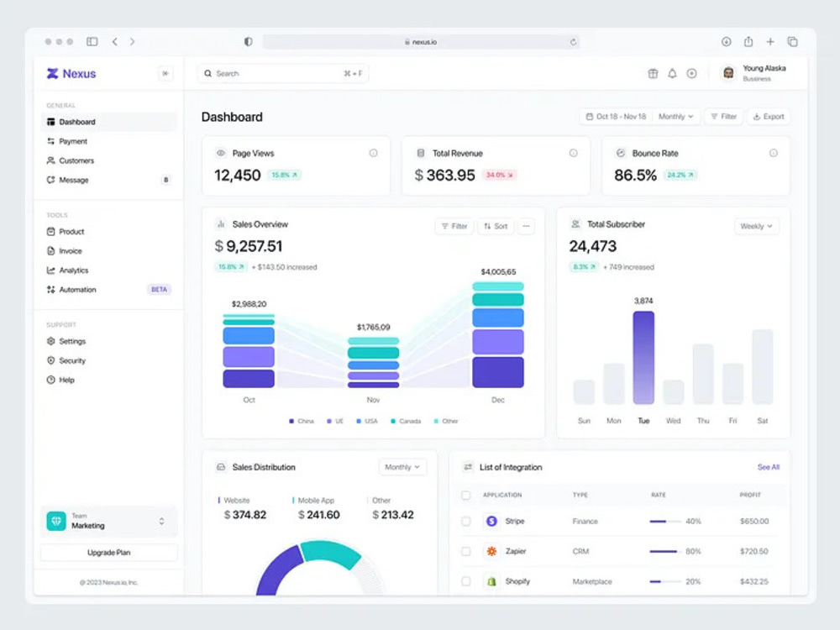The image size is (840, 630).
Task: Click the List of Integration header icon
Action: tap(468, 467)
